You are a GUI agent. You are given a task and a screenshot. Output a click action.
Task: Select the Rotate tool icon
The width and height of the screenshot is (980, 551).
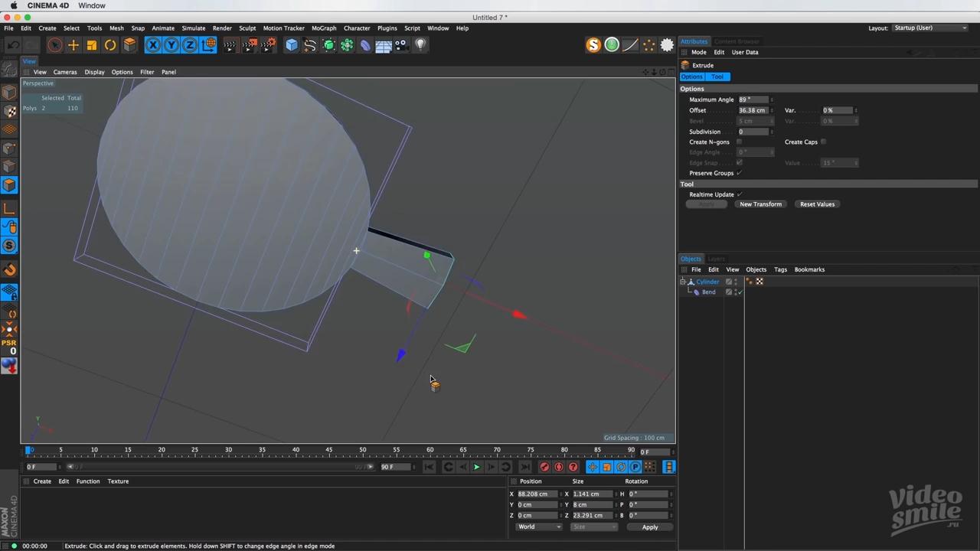(x=110, y=45)
